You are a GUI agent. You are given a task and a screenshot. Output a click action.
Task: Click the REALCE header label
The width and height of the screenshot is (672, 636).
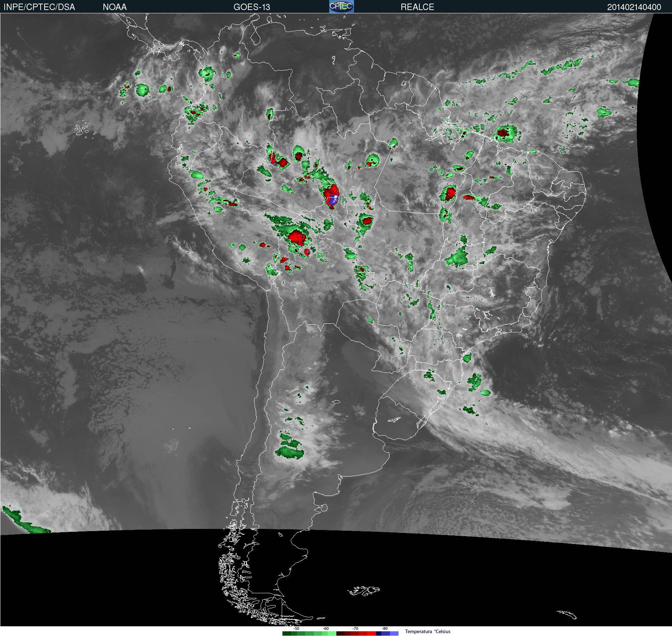coord(417,7)
